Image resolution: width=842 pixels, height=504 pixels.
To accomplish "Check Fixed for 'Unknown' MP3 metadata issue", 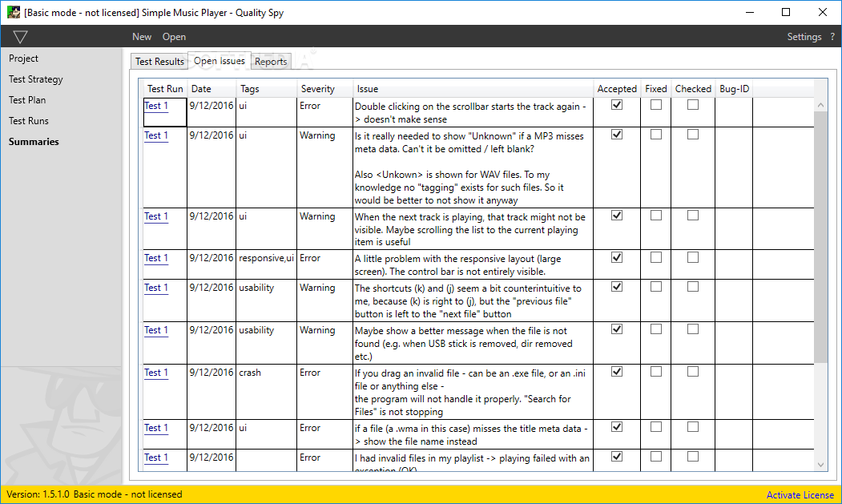I will pyautogui.click(x=655, y=135).
